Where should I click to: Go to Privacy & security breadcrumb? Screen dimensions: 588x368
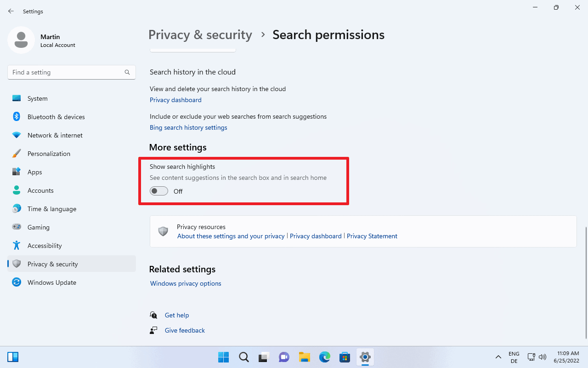tap(200, 35)
